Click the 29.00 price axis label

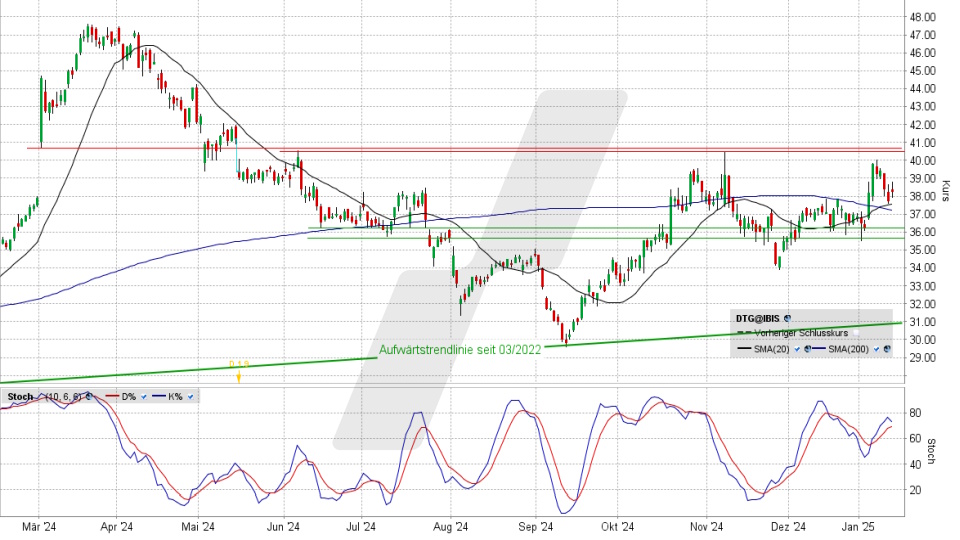[x=922, y=358]
